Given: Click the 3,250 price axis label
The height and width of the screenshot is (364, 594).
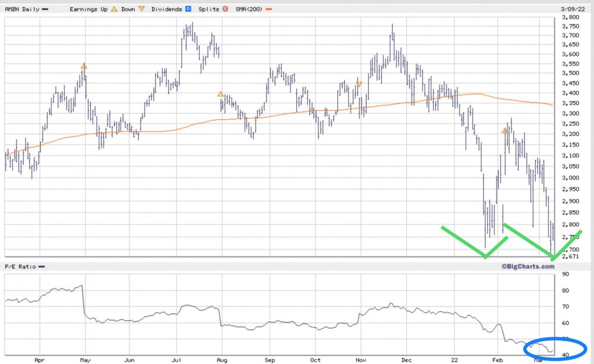Looking at the screenshot, I should coord(570,124).
